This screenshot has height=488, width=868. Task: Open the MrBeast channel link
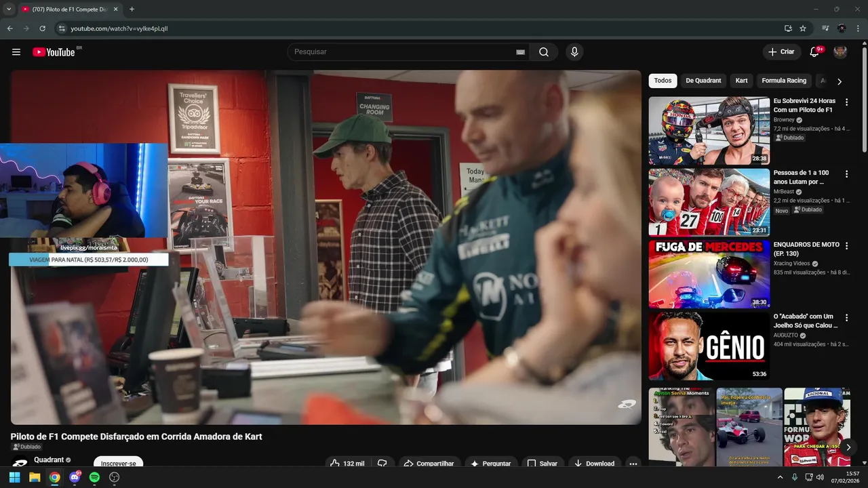[x=784, y=192]
